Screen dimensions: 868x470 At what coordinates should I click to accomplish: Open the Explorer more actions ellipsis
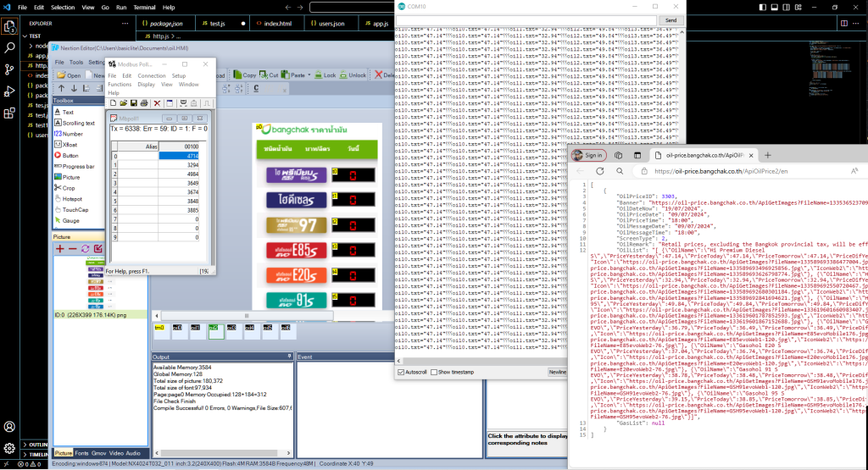[x=125, y=23]
